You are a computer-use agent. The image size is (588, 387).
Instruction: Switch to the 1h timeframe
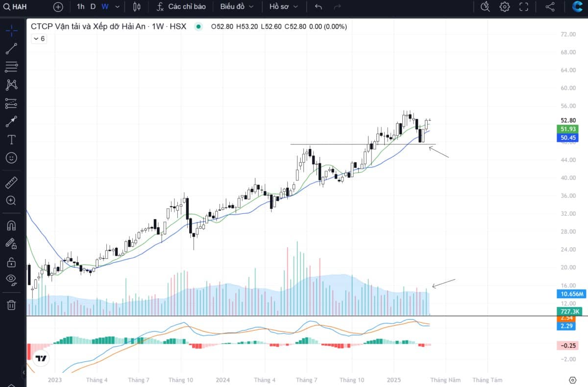(80, 7)
